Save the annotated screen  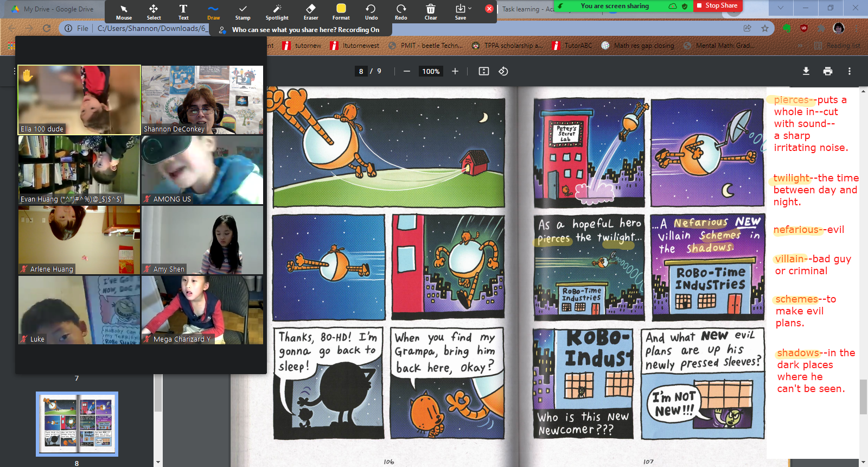pyautogui.click(x=460, y=12)
